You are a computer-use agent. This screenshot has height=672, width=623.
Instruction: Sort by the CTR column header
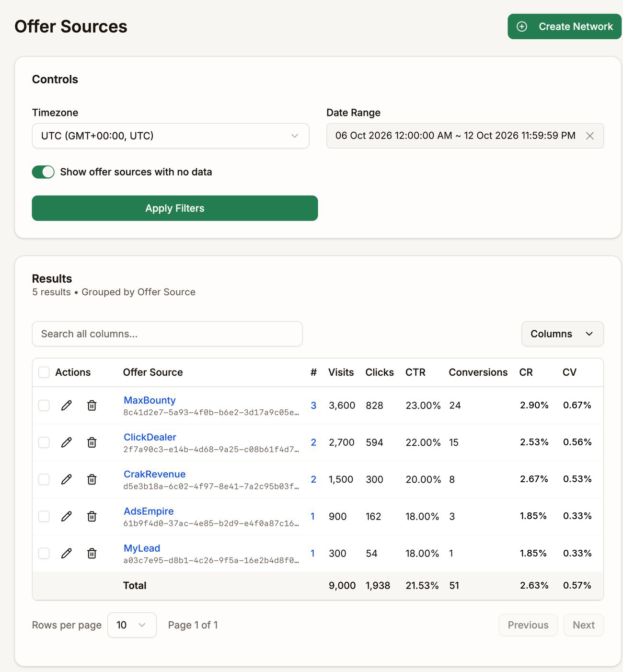tap(415, 372)
